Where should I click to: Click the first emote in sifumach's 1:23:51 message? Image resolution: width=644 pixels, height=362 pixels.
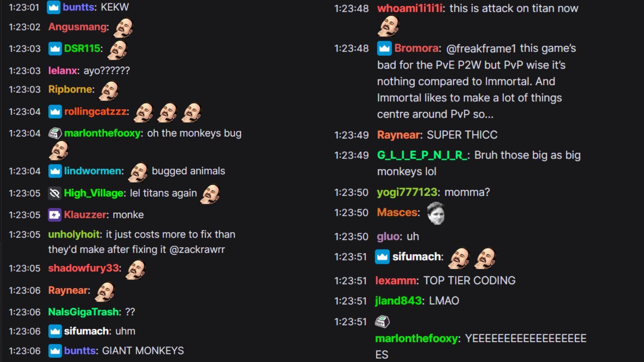click(x=459, y=258)
